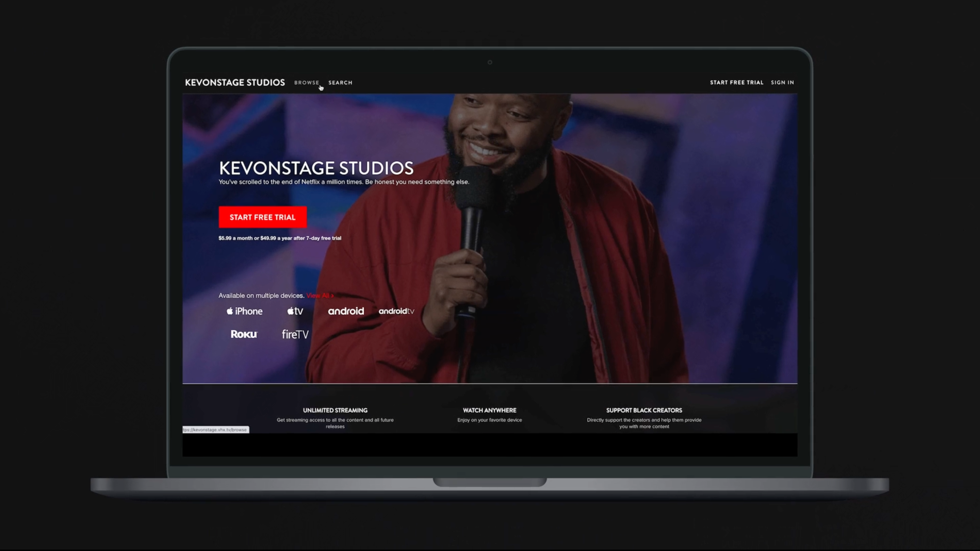Click the KevOnStage Studios header logo
The width and height of the screenshot is (980, 551).
click(235, 83)
